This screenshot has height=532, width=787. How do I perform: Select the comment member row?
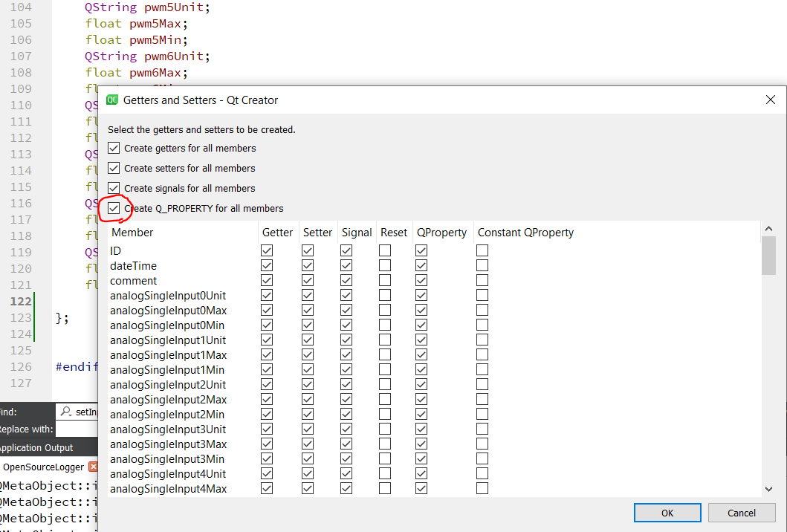pyautogui.click(x=434, y=280)
